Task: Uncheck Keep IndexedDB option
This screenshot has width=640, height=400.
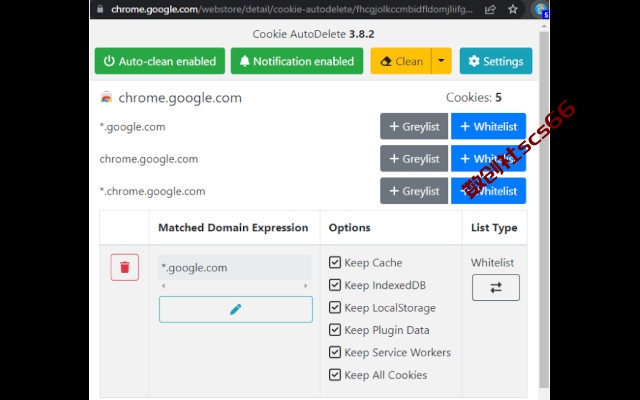Action: pyautogui.click(x=335, y=284)
